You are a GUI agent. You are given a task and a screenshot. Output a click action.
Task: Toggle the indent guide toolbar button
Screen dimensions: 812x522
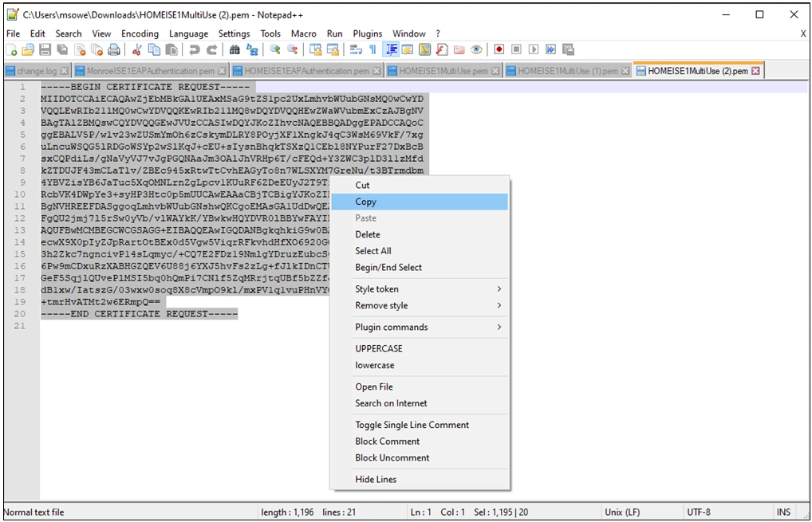pos(391,49)
